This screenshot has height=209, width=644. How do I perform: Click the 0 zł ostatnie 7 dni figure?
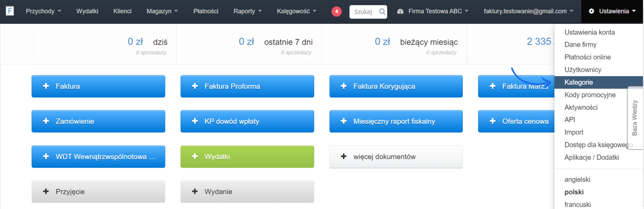pos(247,42)
